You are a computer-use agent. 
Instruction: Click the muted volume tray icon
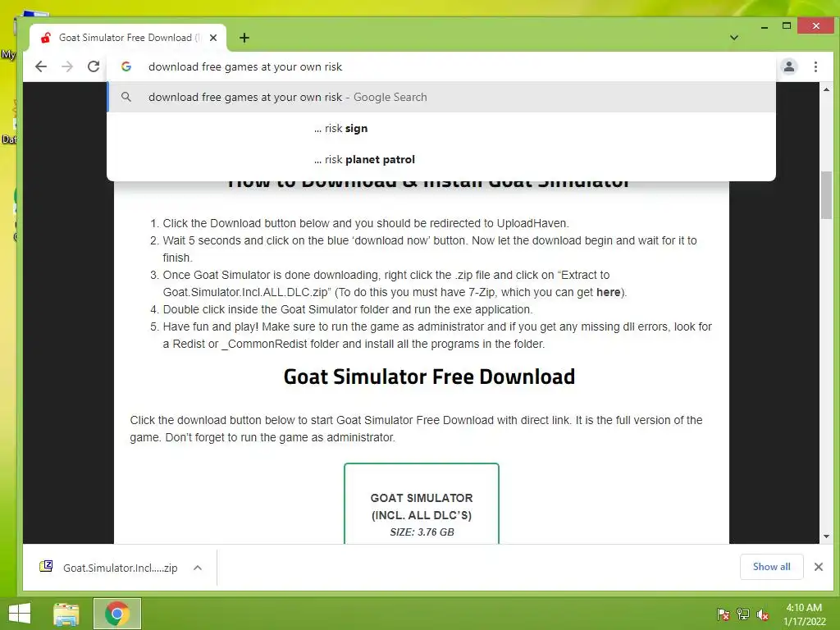(763, 614)
